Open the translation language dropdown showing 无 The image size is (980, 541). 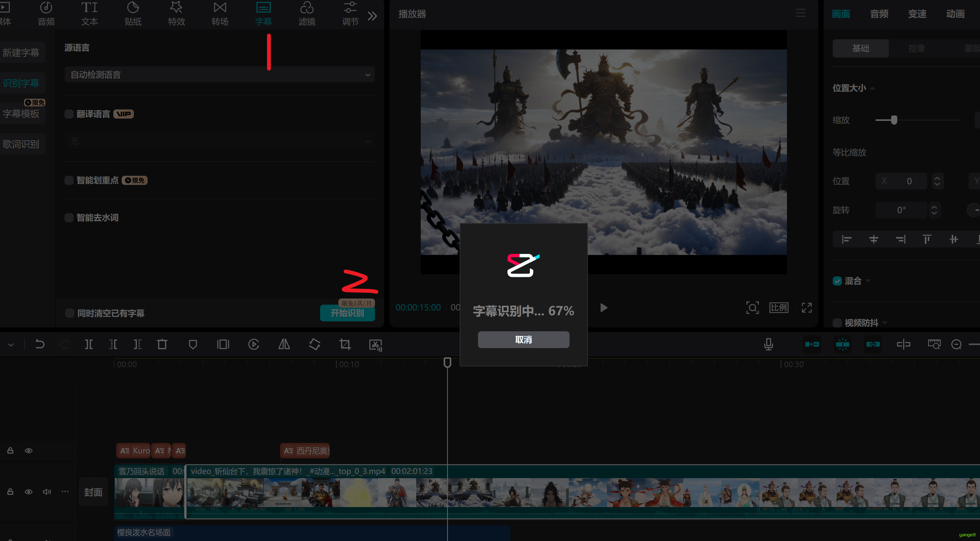coord(220,141)
